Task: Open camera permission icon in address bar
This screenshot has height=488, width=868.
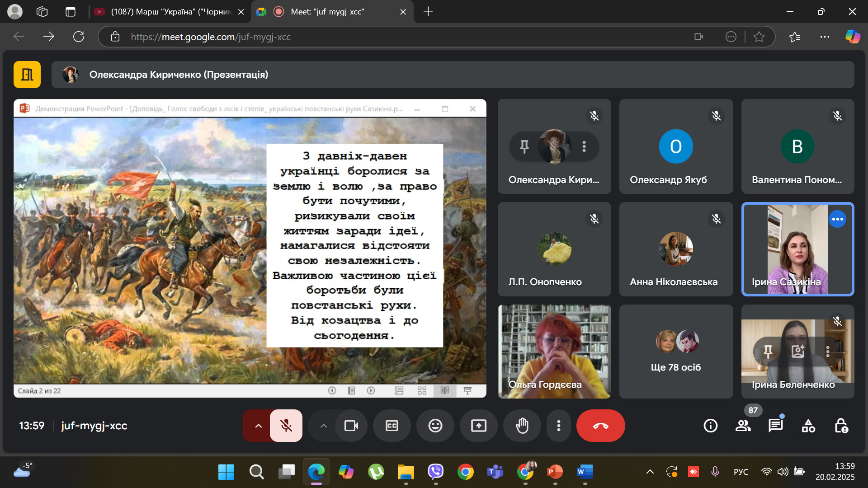Action: tap(699, 37)
